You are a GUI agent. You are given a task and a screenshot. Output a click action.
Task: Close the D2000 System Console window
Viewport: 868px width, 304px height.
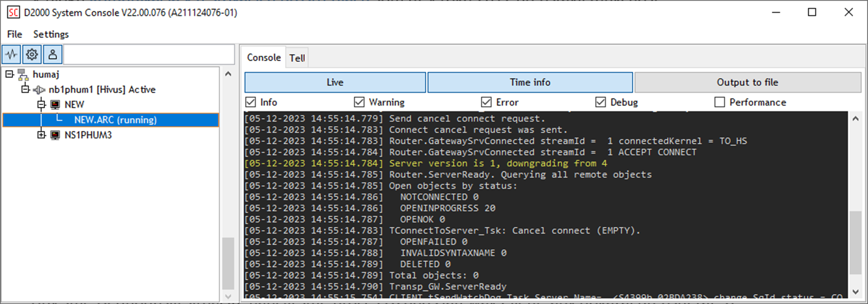click(x=848, y=12)
